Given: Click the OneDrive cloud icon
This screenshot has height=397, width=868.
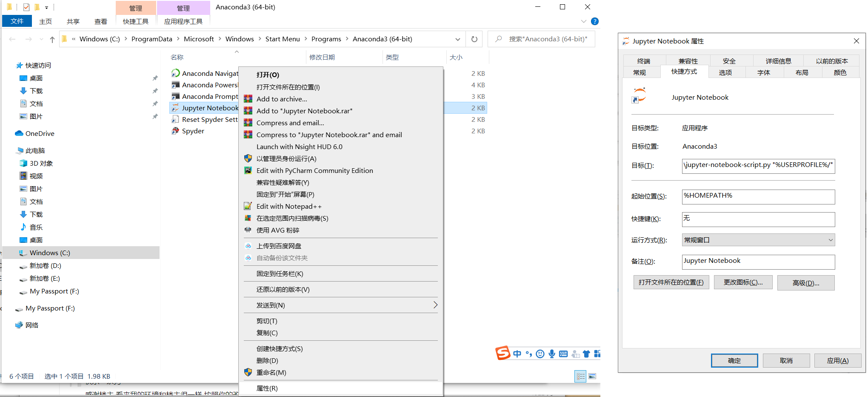Looking at the screenshot, I should [x=19, y=133].
